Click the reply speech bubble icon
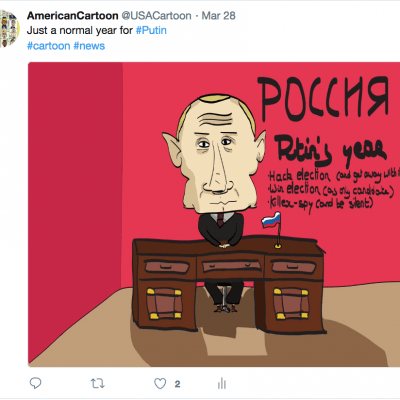The height and width of the screenshot is (400, 400). coord(35,384)
